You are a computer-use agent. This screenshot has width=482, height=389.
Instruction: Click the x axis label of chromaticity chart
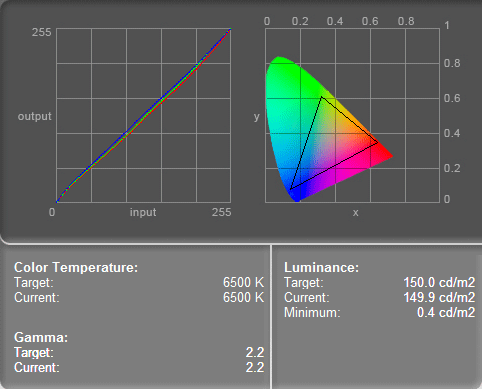pos(356,213)
